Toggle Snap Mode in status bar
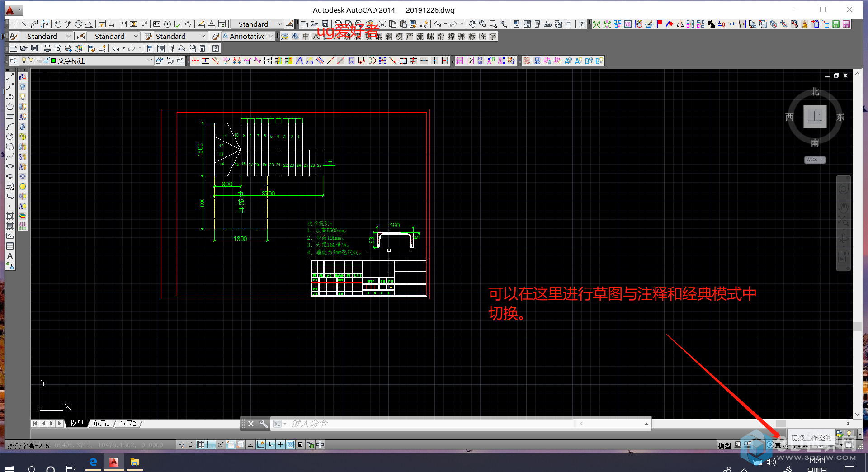 click(191, 445)
